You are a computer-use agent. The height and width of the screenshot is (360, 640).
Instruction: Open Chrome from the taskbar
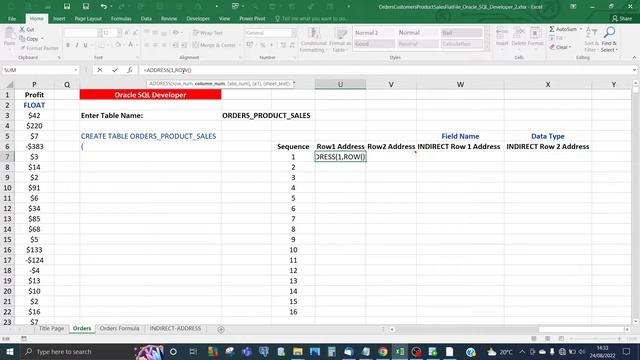tap(383, 351)
